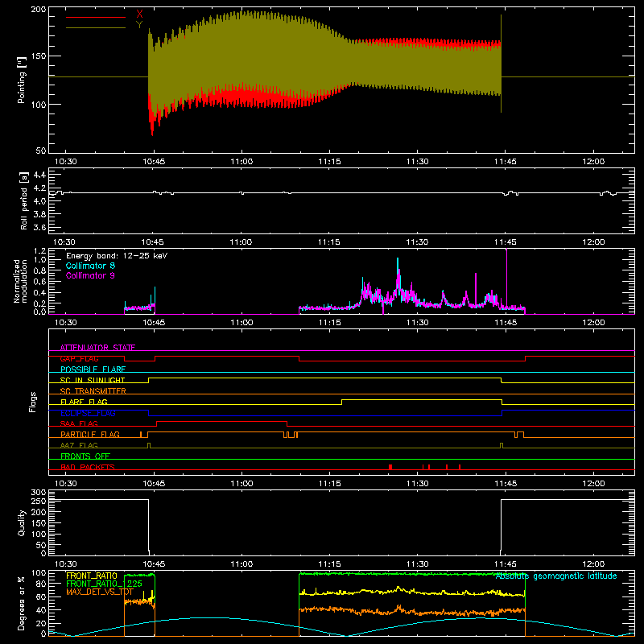Click the orange MAX_DET_VS_TOT legend text

click(x=100, y=592)
